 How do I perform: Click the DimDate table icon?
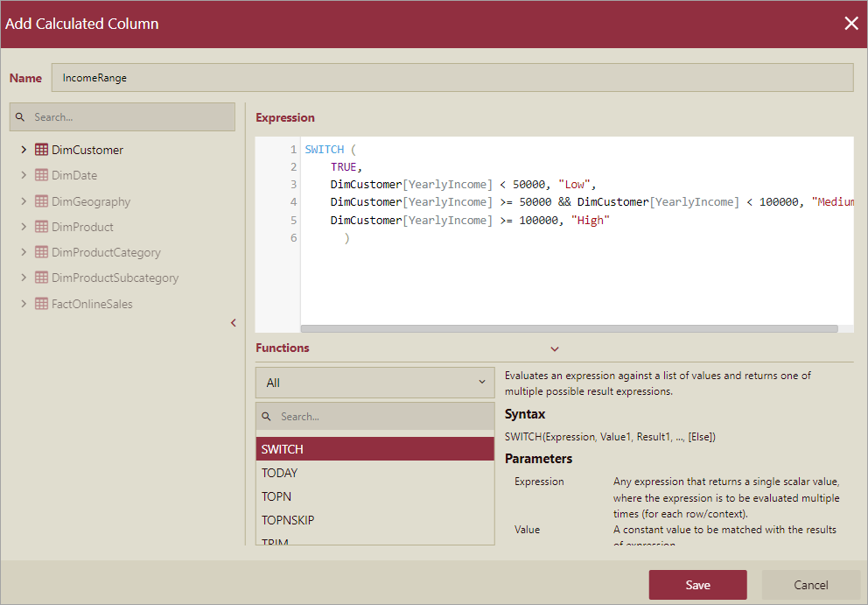pyautogui.click(x=41, y=175)
